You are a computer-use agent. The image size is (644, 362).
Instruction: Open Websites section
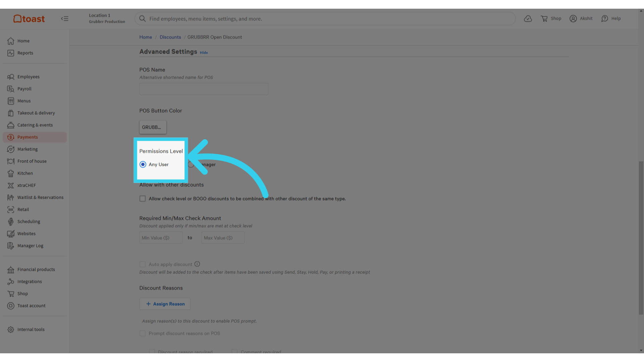point(35,234)
